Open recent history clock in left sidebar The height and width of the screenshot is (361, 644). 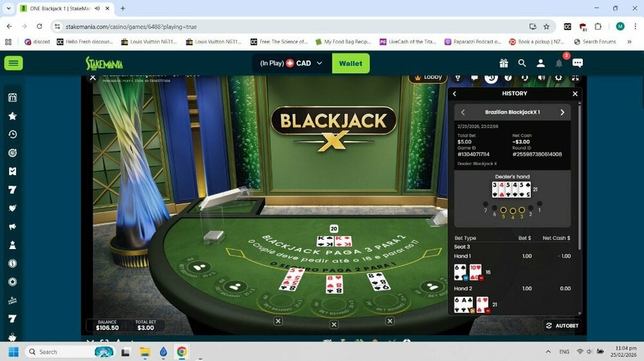pos(12,134)
